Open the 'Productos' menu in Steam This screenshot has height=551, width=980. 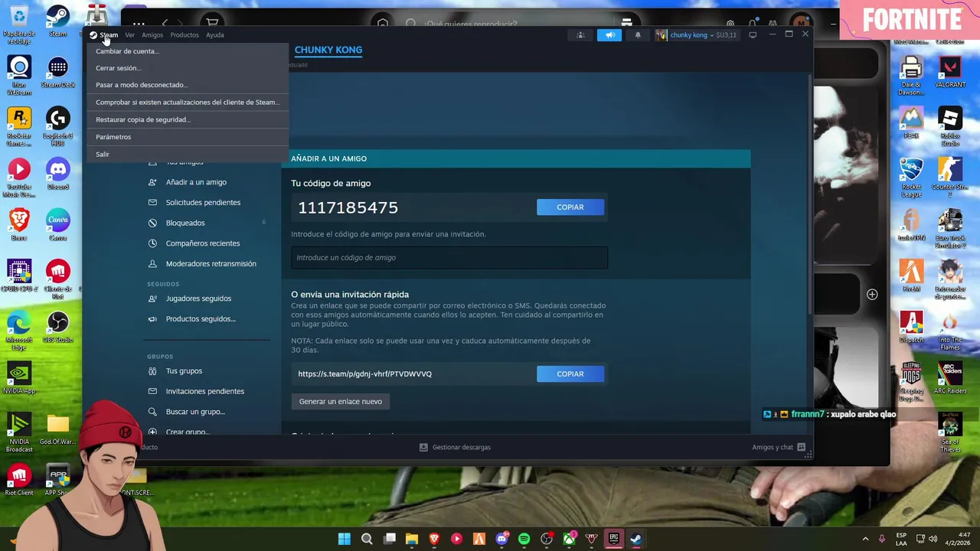(x=185, y=35)
